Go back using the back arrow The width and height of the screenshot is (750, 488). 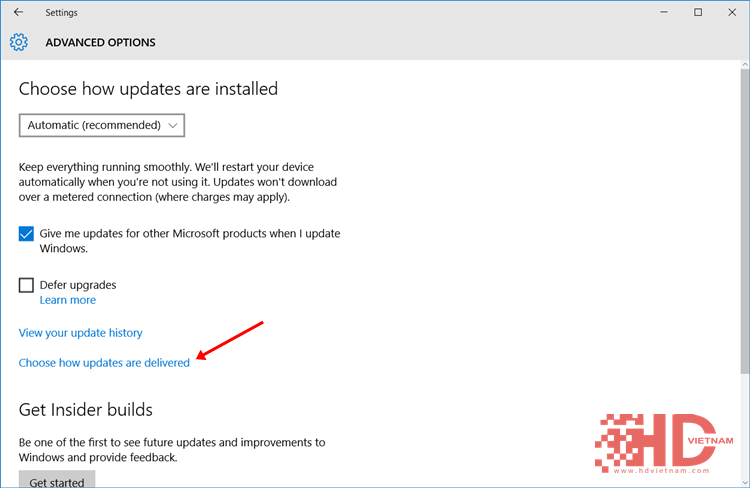tap(18, 12)
